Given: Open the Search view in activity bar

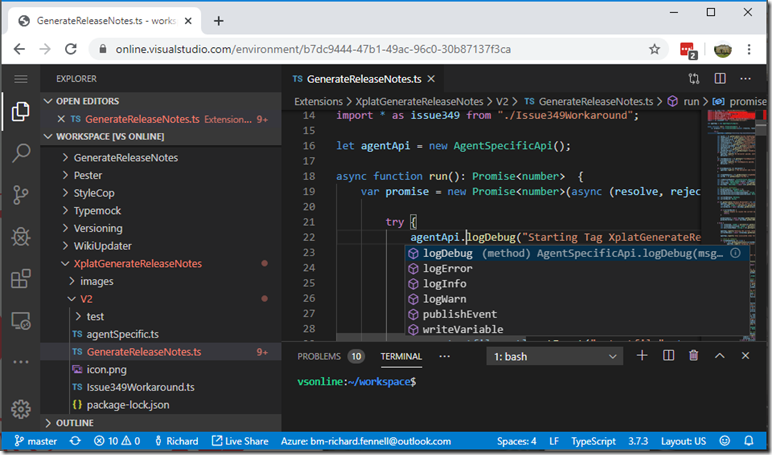Looking at the screenshot, I should (21, 153).
